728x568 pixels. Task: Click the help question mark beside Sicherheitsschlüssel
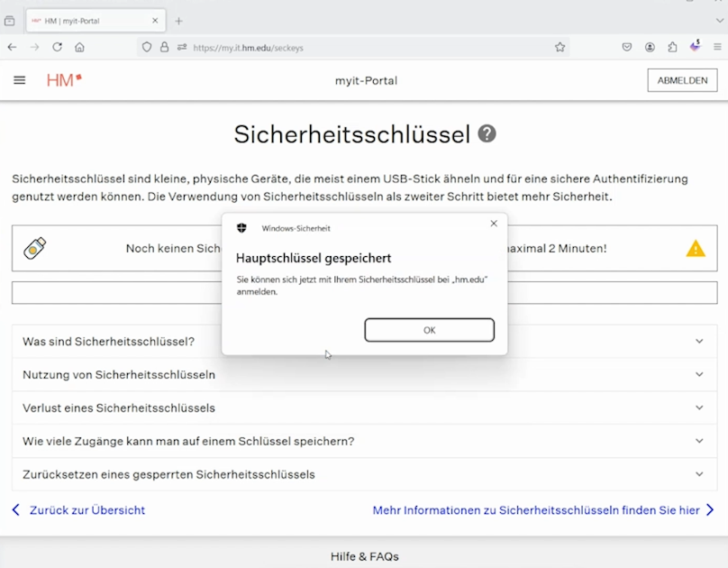tap(487, 134)
